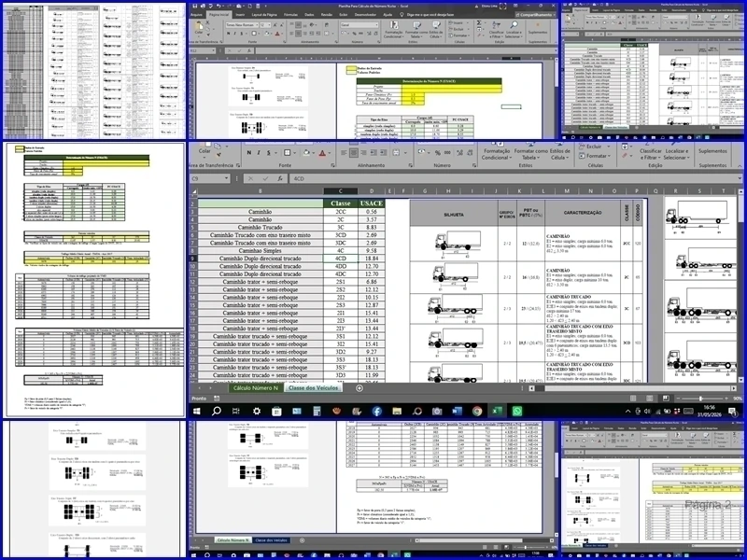The width and height of the screenshot is (747, 560).
Task: Open Layout da Página tab in top window
Action: point(264,15)
